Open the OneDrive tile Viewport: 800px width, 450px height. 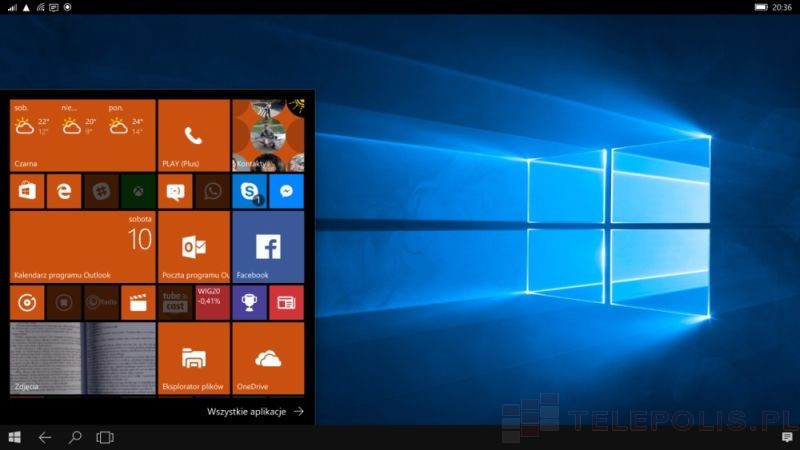coord(268,358)
